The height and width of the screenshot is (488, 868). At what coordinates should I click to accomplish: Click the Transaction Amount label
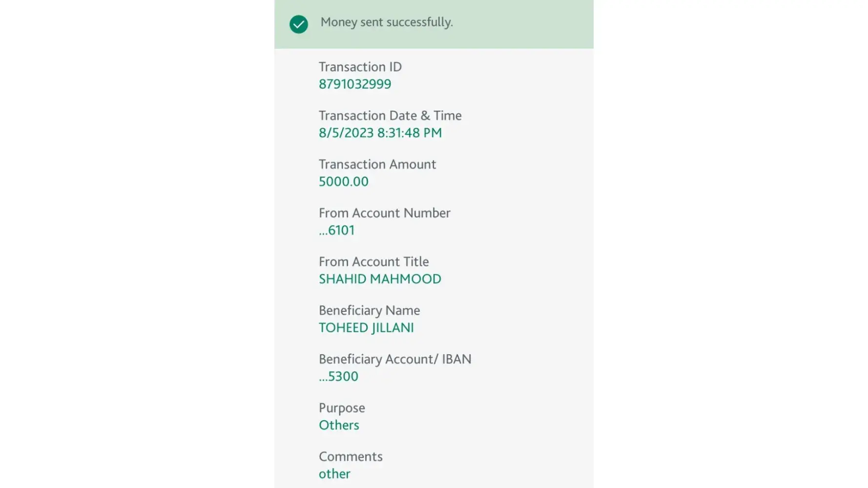pyautogui.click(x=377, y=164)
